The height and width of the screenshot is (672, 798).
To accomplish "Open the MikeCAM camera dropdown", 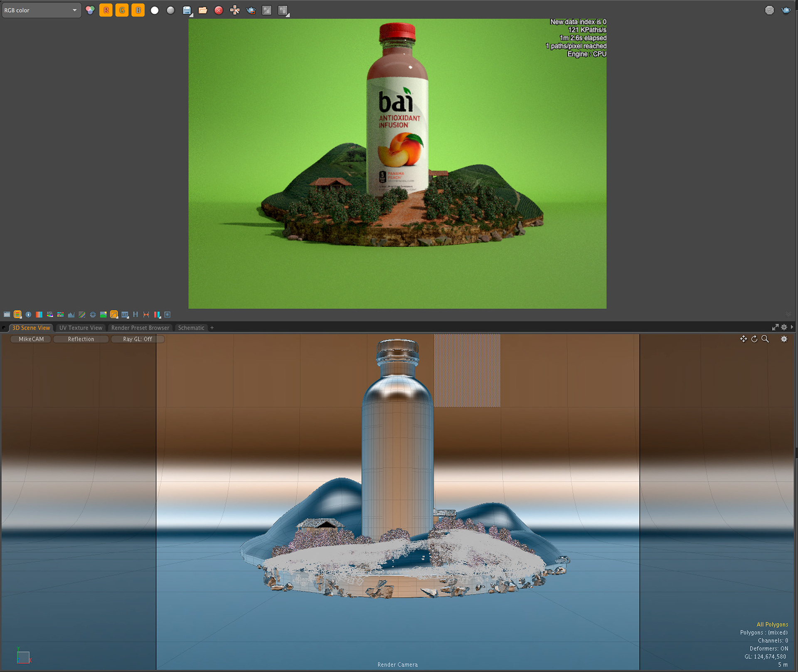I will pyautogui.click(x=31, y=339).
